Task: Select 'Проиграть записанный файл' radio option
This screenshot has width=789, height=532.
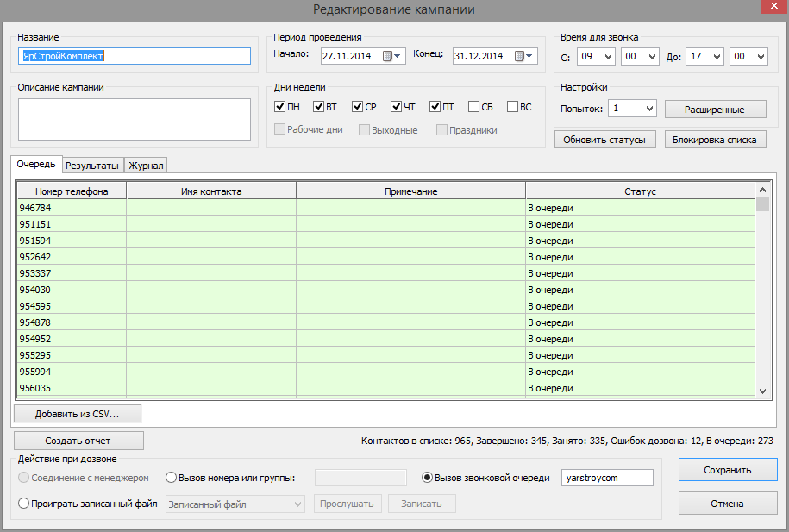Action: pyautogui.click(x=23, y=504)
